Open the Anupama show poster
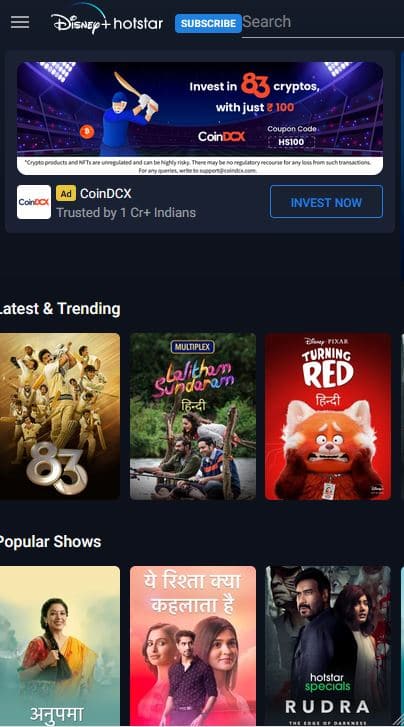The height and width of the screenshot is (727, 404). 60,646
